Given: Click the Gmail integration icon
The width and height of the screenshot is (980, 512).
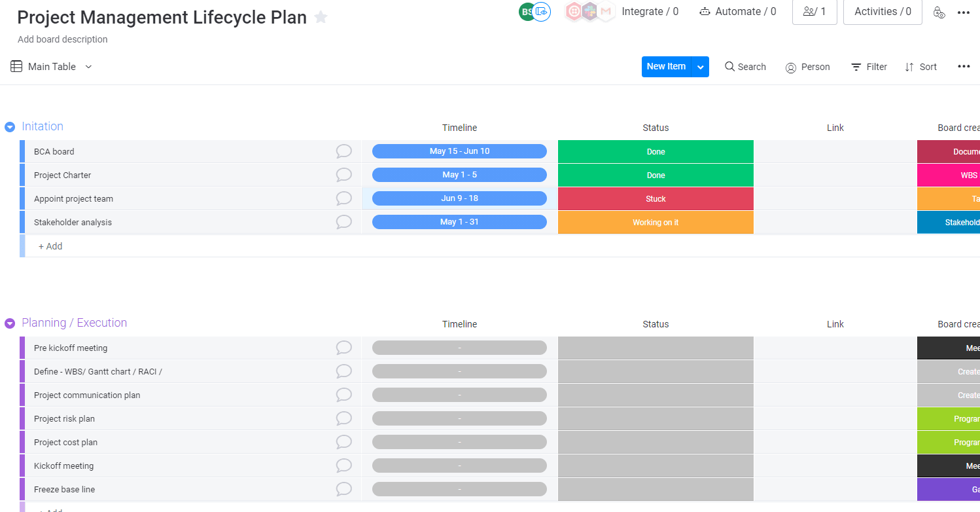Looking at the screenshot, I should (606, 11).
